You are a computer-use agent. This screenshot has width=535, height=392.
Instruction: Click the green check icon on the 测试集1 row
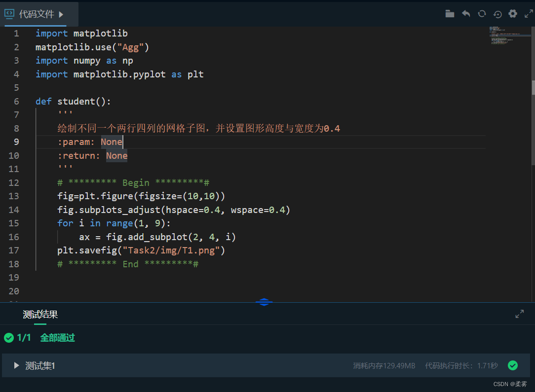512,365
